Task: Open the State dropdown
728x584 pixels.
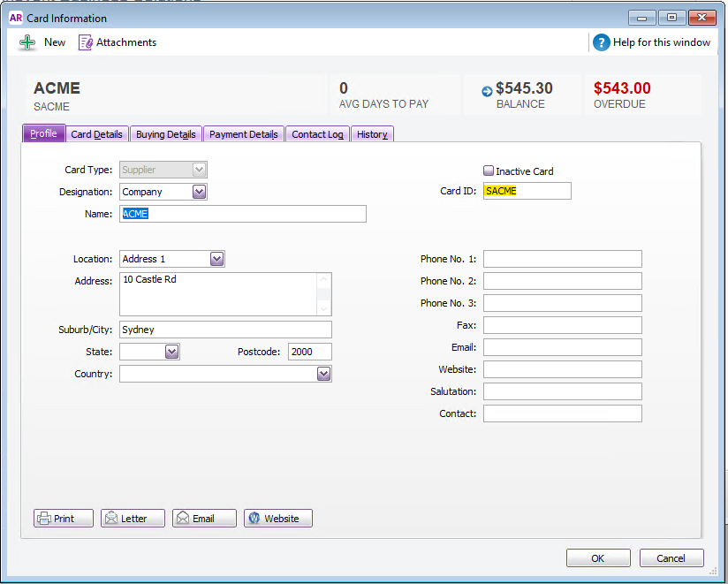Action: [171, 352]
